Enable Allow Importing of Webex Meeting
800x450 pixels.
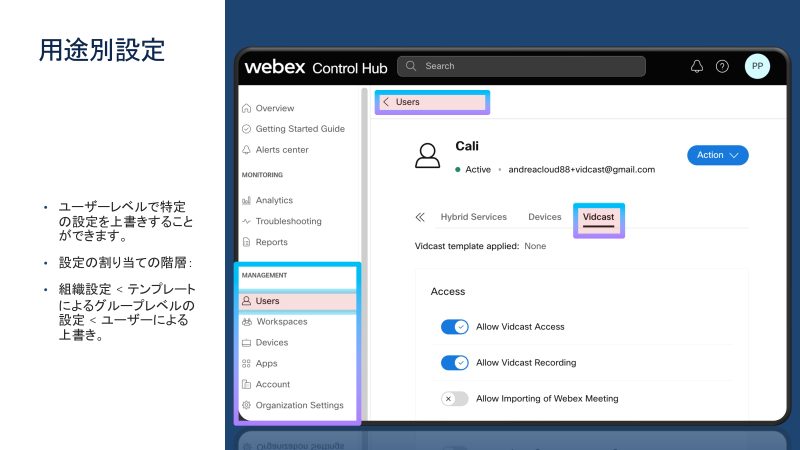point(454,398)
